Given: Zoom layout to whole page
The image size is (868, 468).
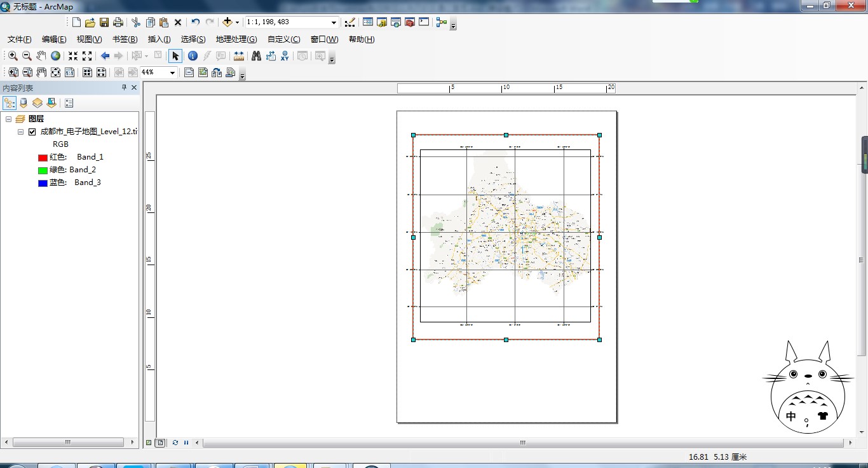Looking at the screenshot, I should (x=56, y=72).
